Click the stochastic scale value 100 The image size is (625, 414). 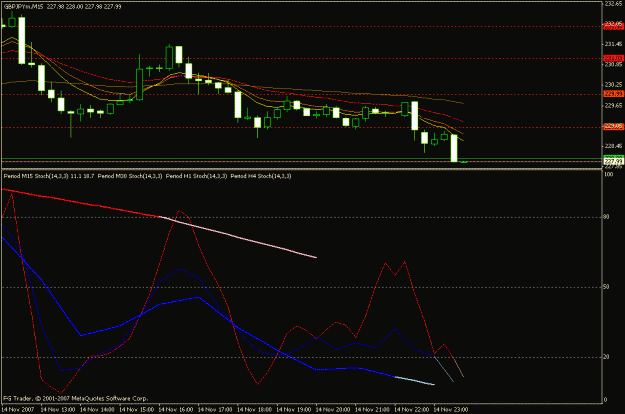point(608,175)
